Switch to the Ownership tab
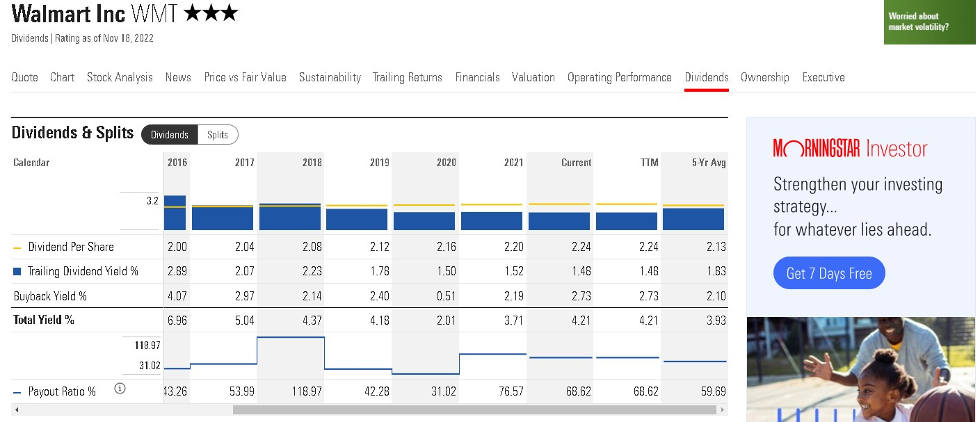The width and height of the screenshot is (980, 422). (764, 77)
